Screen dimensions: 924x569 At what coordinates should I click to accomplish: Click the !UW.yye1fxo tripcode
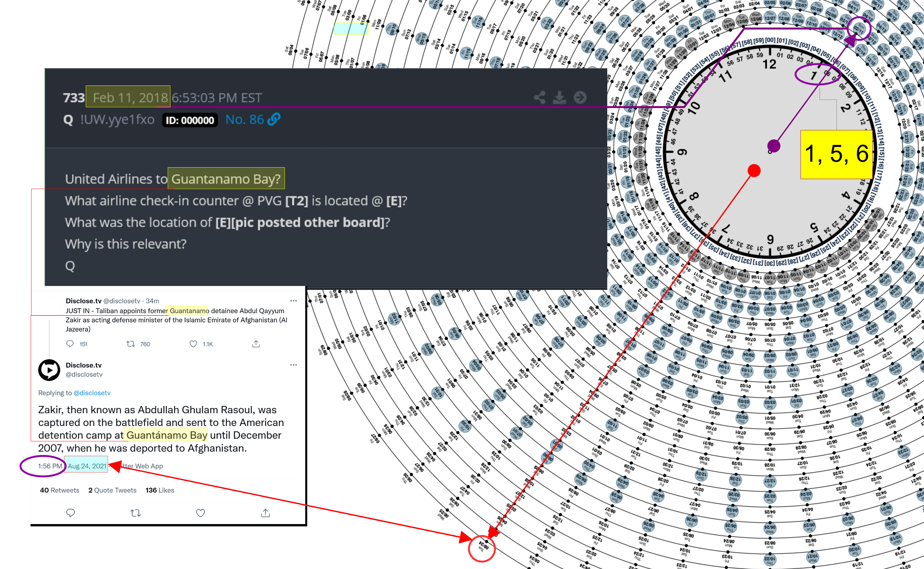tap(117, 119)
